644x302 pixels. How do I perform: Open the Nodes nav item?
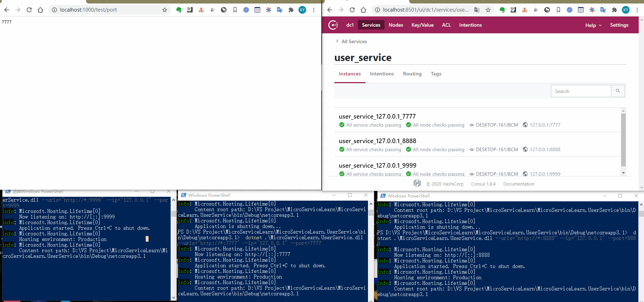pyautogui.click(x=396, y=25)
